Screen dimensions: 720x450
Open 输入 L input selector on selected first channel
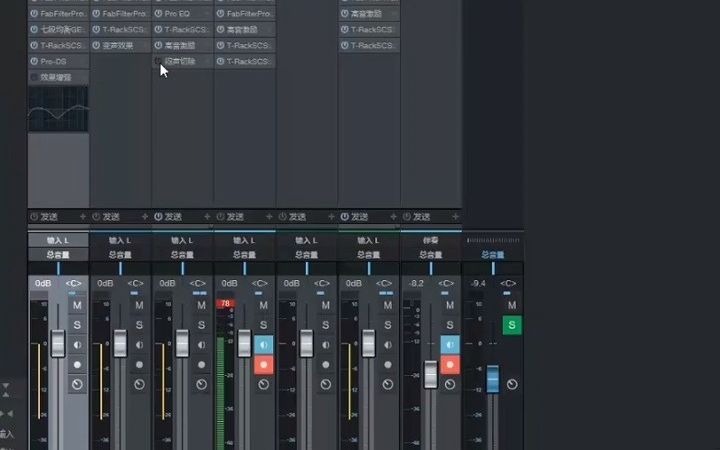point(58,240)
